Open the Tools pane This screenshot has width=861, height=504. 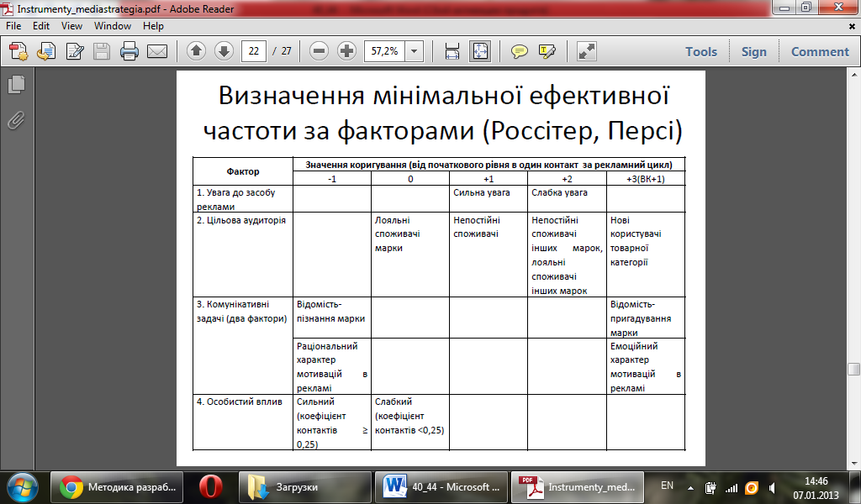701,51
